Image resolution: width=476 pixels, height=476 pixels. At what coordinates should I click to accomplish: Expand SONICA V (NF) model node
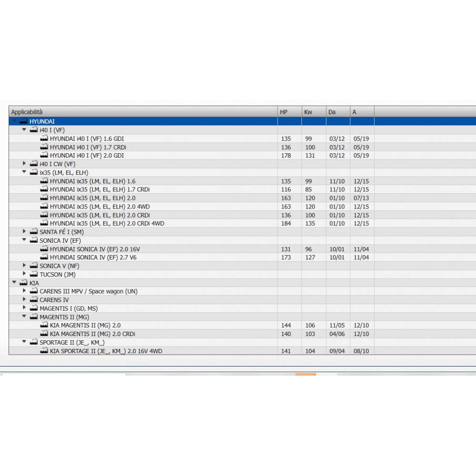(25, 266)
